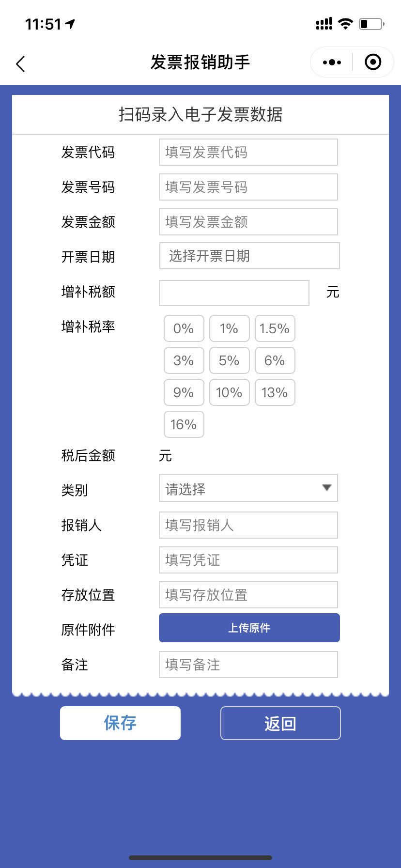
Task: Open the mini program three-dots menu
Action: pyautogui.click(x=332, y=62)
